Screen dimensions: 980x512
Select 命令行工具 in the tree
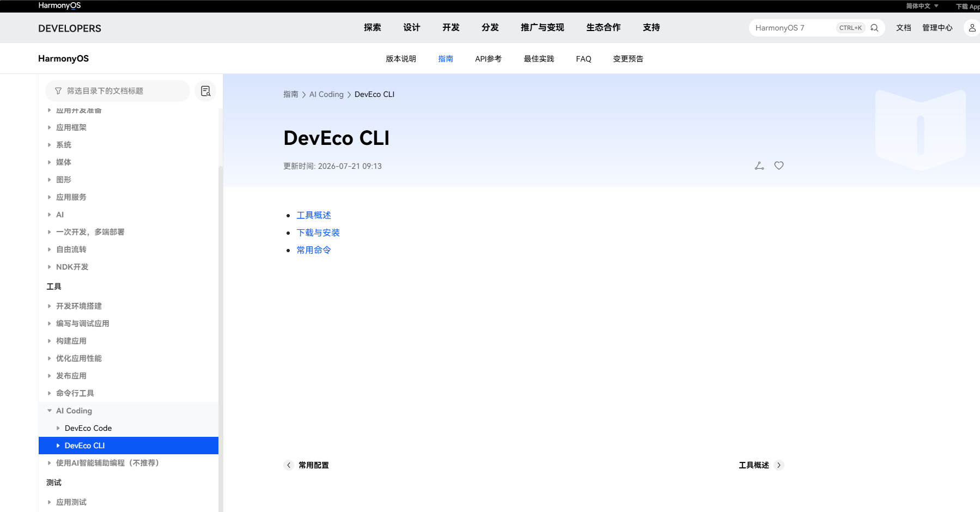(x=75, y=393)
